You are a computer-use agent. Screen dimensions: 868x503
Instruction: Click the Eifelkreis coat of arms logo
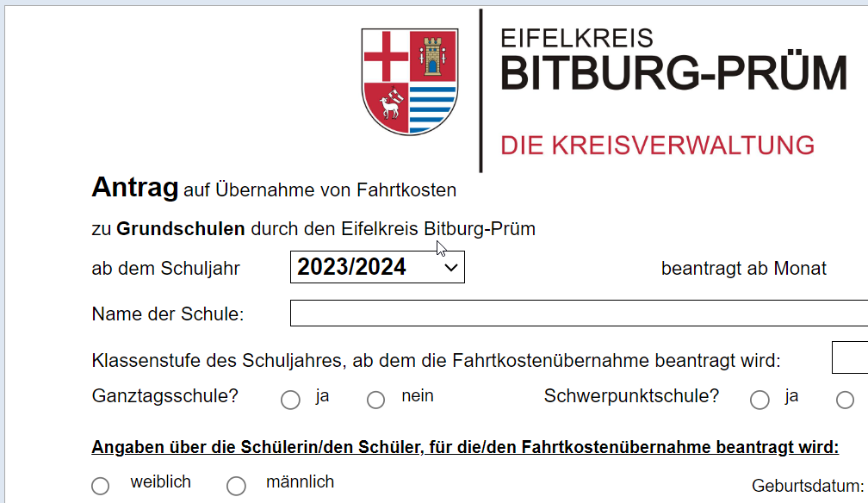[409, 81]
